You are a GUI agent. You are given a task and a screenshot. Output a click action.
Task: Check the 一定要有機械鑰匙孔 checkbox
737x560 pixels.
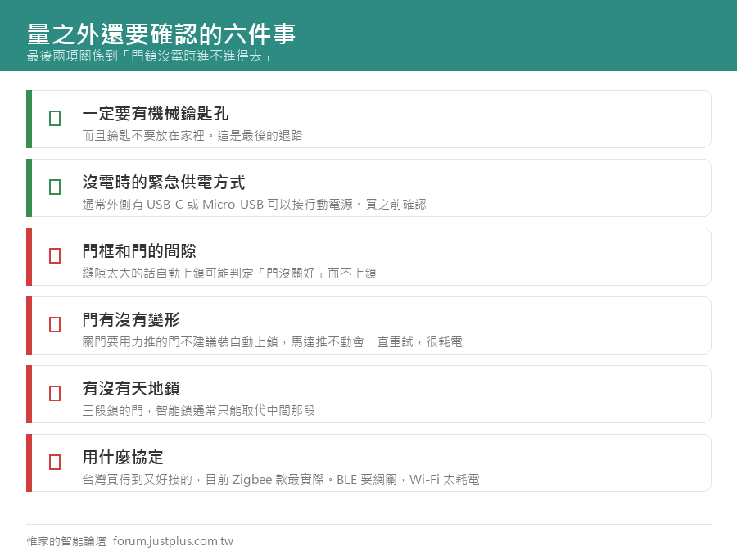(x=55, y=118)
